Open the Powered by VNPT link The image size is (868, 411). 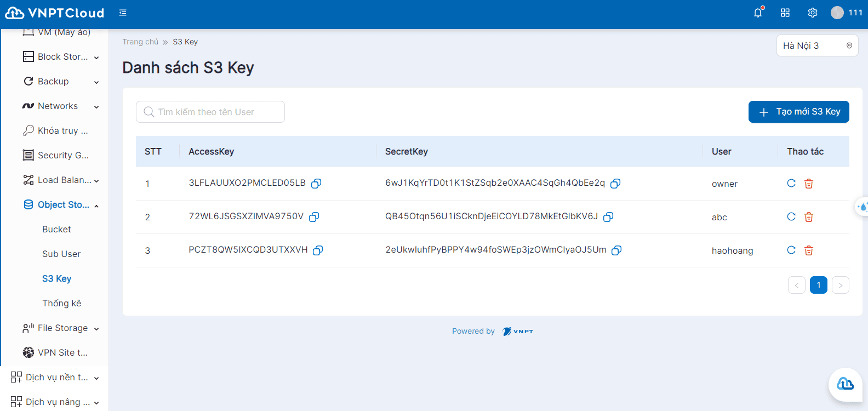tap(493, 331)
